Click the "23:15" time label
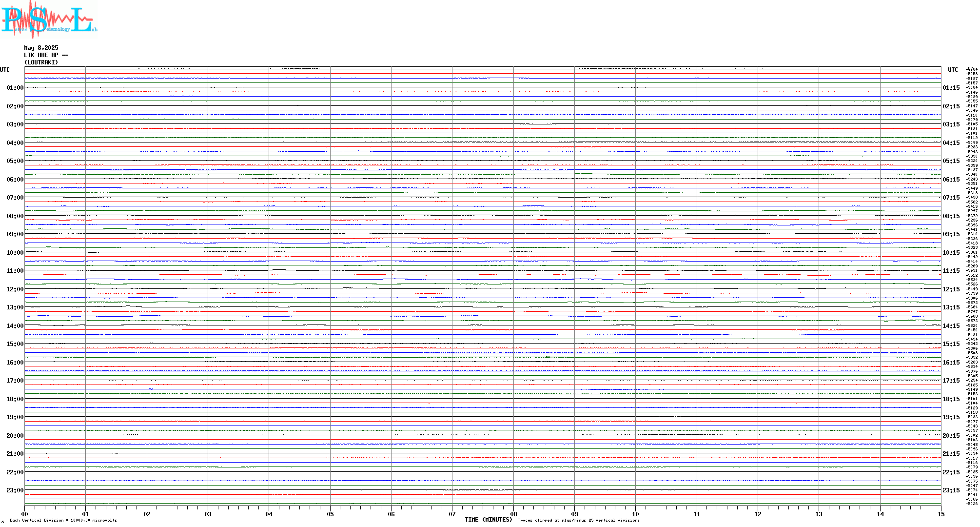 tap(951, 490)
